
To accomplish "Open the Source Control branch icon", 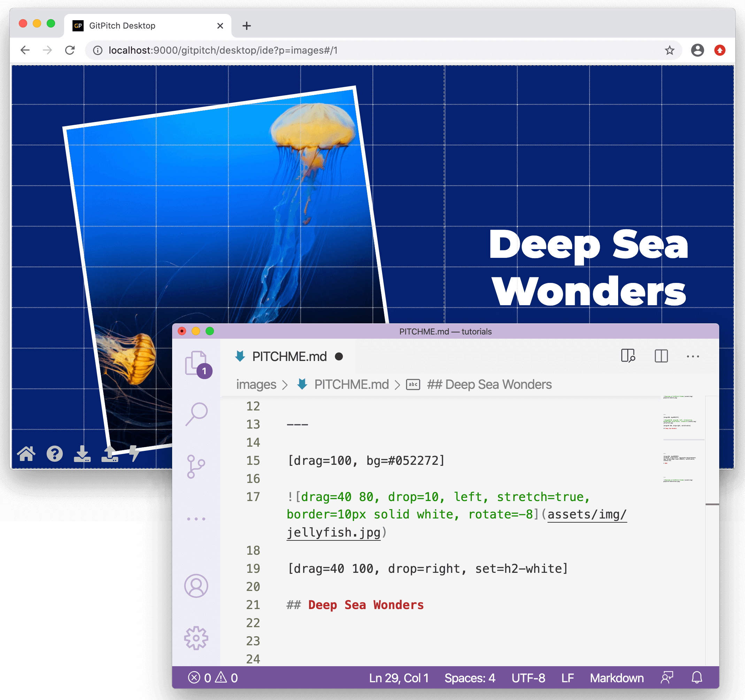I will tap(196, 467).
